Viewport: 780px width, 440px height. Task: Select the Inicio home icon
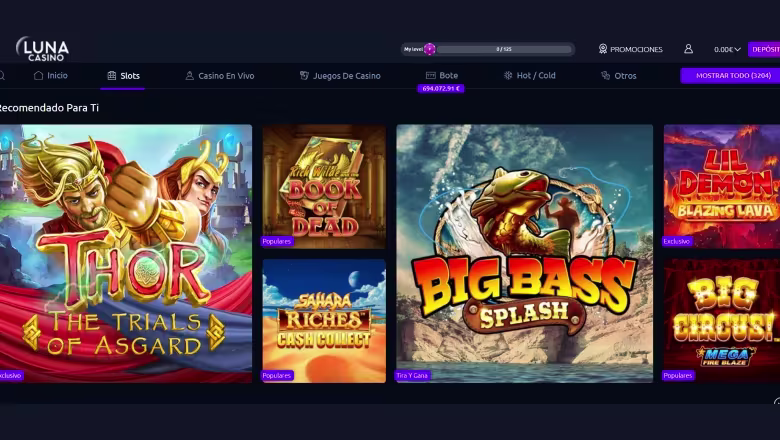[38, 76]
